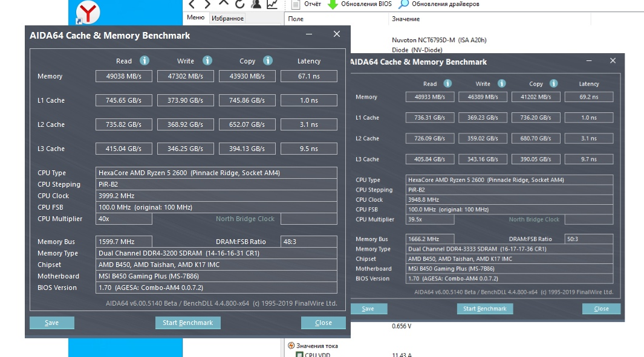Click Save in the DDR4-3333 benchmark window
This screenshot has width=644, height=357.
coord(368,309)
